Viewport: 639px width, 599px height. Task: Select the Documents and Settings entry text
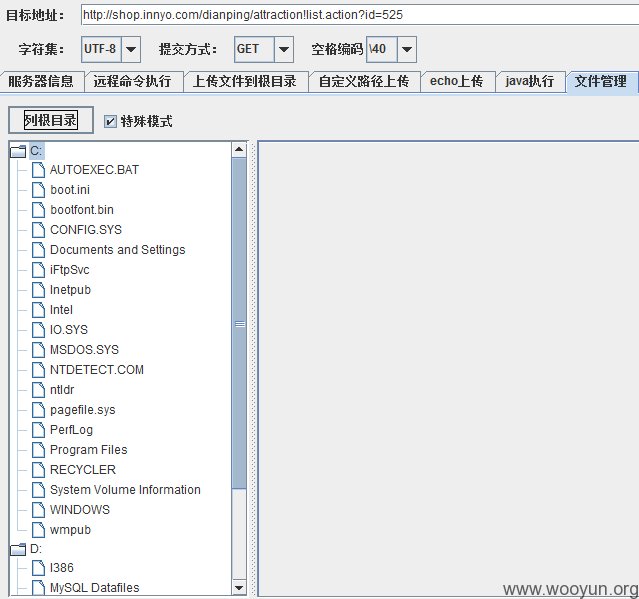pyautogui.click(x=117, y=249)
